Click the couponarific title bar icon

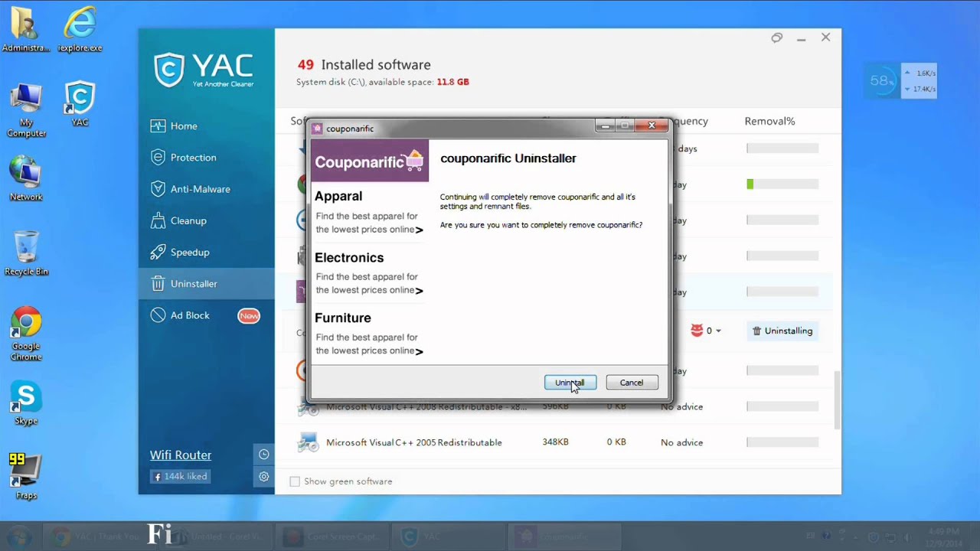pos(317,129)
